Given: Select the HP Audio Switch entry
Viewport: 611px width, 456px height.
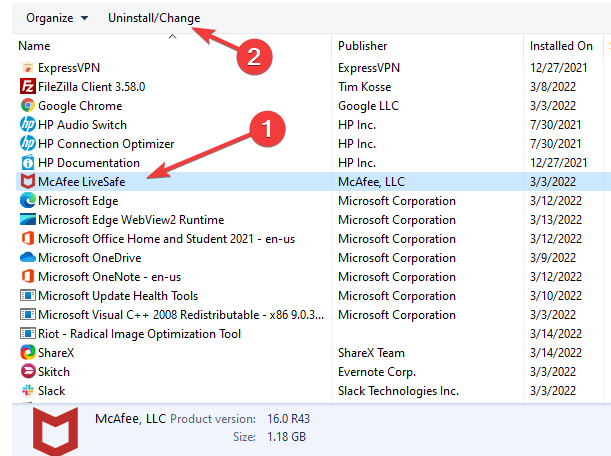Looking at the screenshot, I should (x=82, y=125).
